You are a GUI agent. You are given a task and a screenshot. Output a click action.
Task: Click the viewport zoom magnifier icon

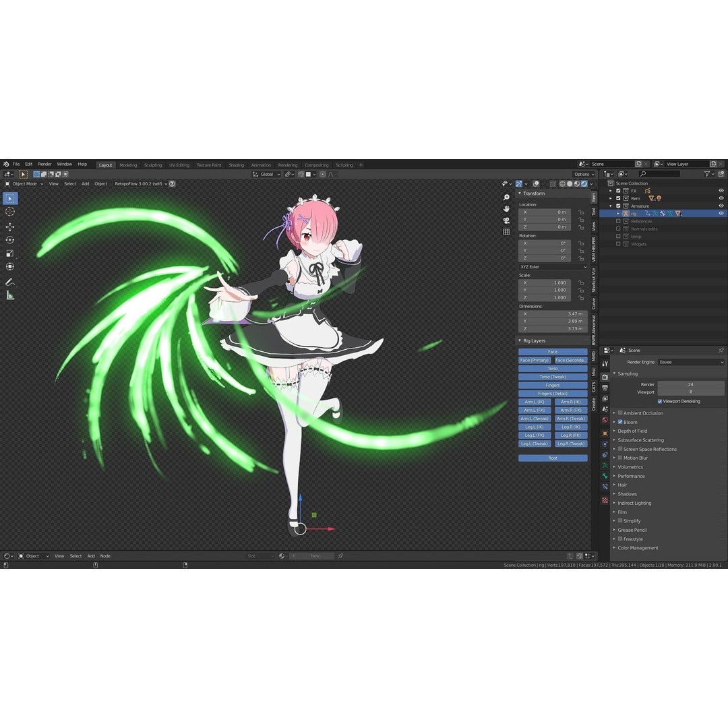click(x=506, y=198)
